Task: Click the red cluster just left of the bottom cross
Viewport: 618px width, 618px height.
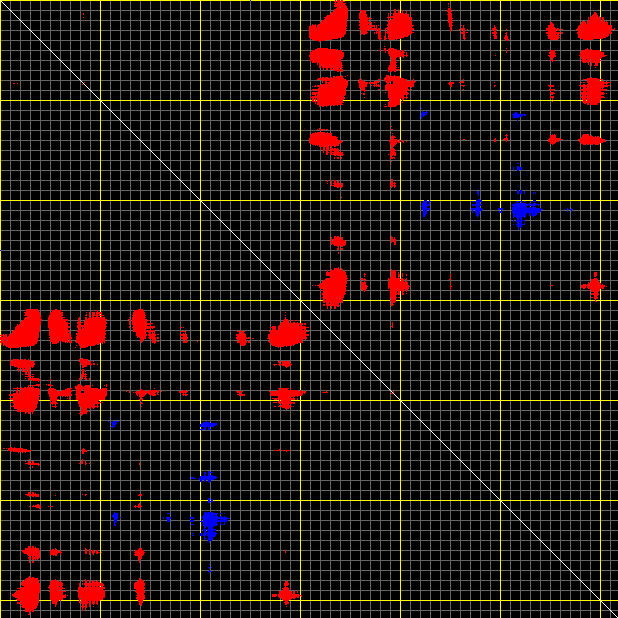Action: click(x=139, y=590)
